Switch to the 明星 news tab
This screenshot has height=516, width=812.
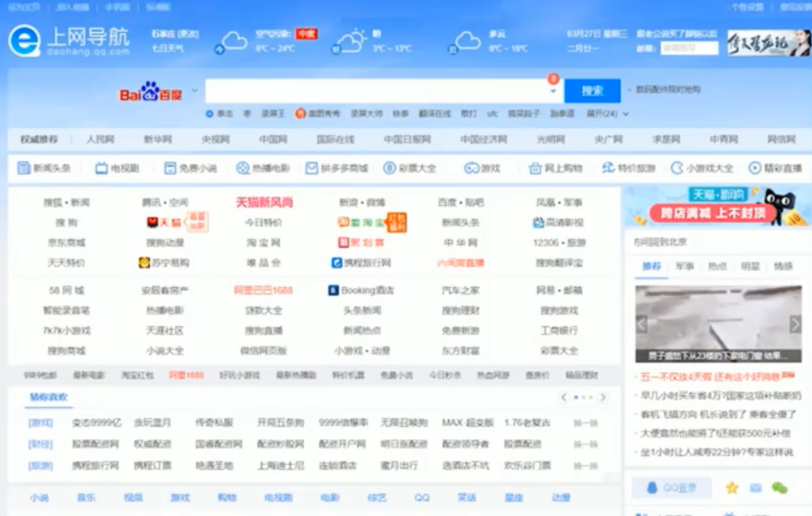point(750,266)
